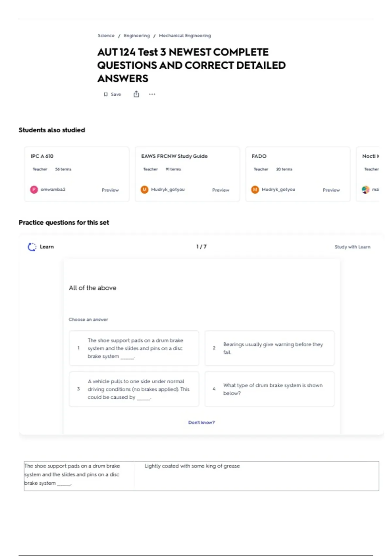Screen dimensions: 392x556
Task: Click Mudryk_gotyou avatar on FADO card
Action: click(255, 190)
